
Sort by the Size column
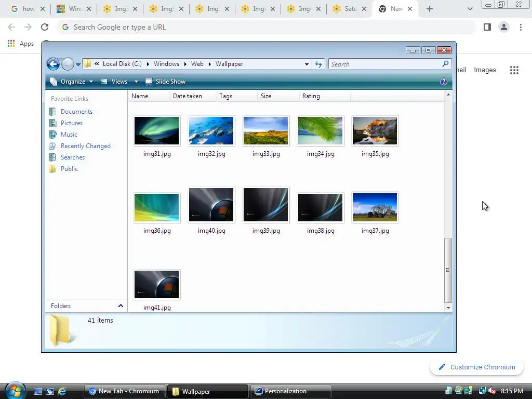[x=278, y=96]
